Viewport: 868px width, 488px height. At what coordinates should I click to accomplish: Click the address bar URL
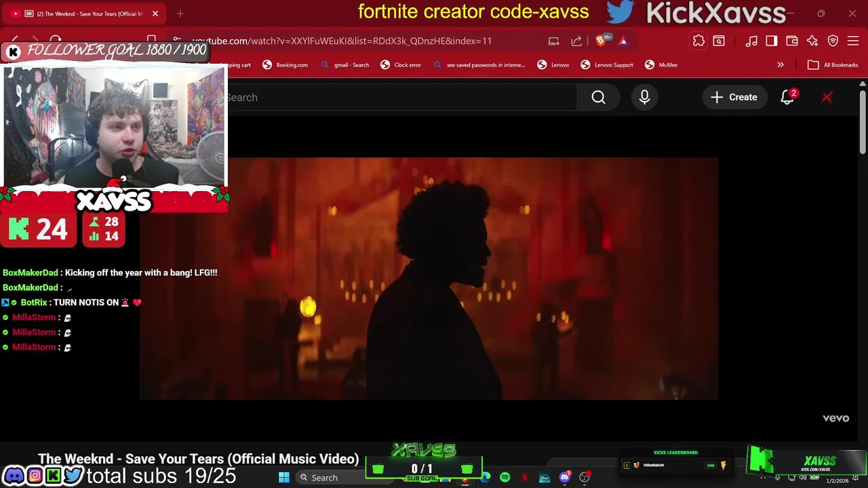click(x=342, y=41)
